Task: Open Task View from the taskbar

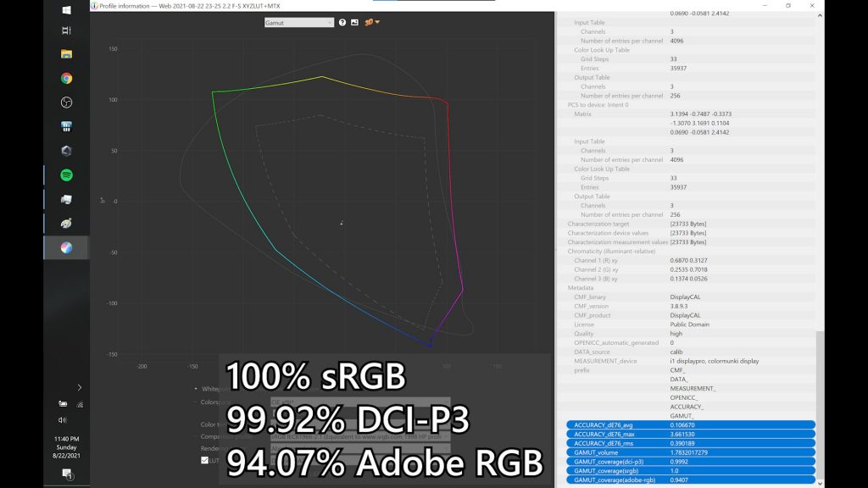Action: (x=66, y=30)
